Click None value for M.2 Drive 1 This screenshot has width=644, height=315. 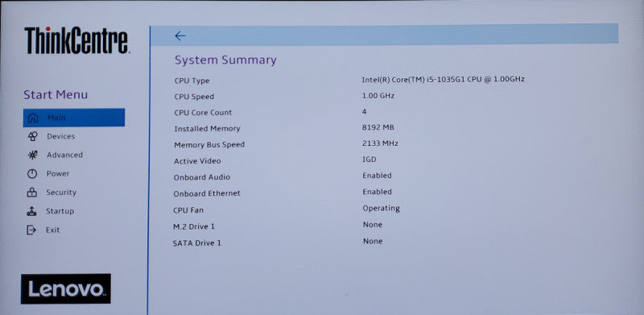click(x=373, y=225)
